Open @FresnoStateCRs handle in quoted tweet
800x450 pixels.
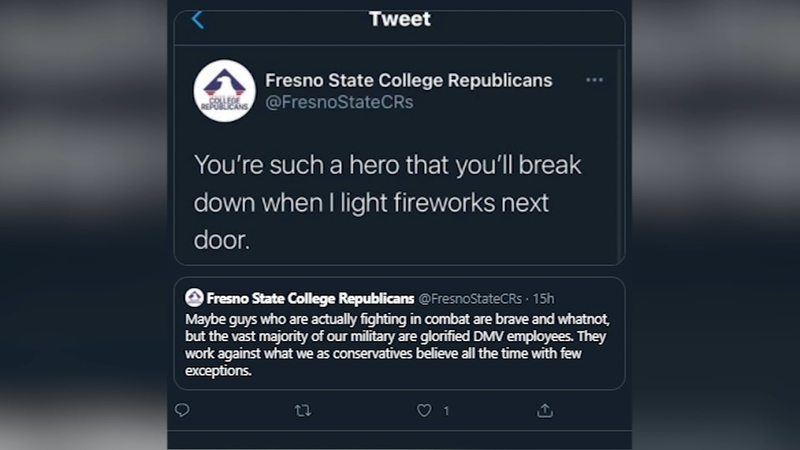click(470, 298)
